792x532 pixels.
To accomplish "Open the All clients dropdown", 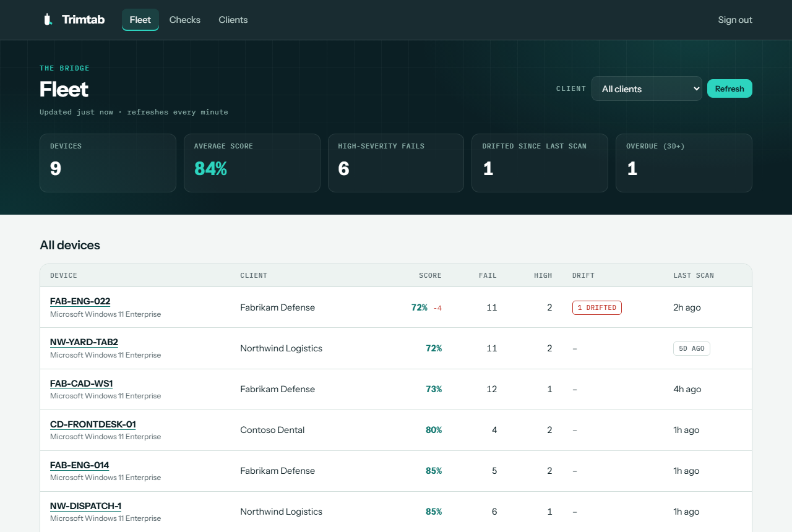I will point(647,88).
